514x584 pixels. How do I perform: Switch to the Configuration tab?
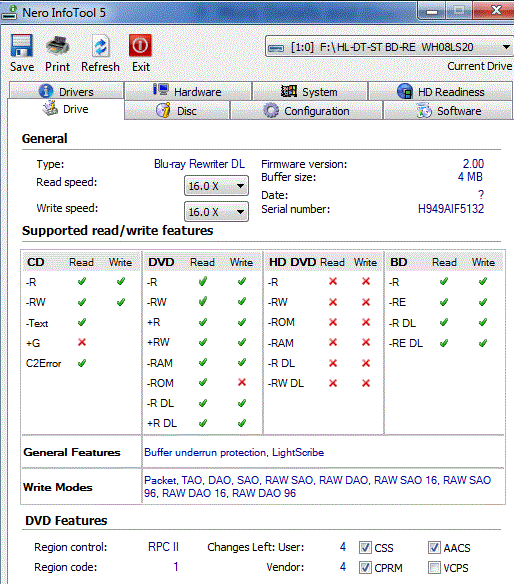(307, 111)
